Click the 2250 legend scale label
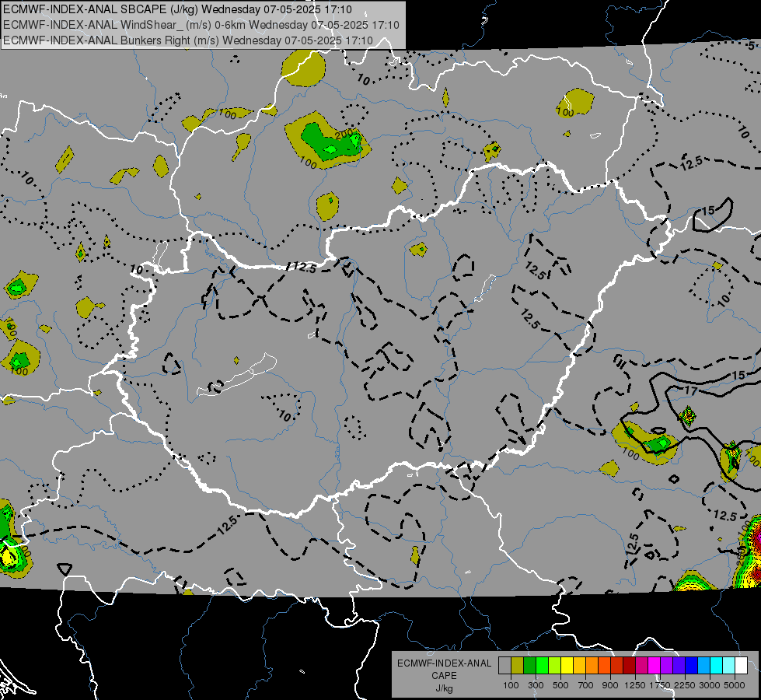 [685, 685]
